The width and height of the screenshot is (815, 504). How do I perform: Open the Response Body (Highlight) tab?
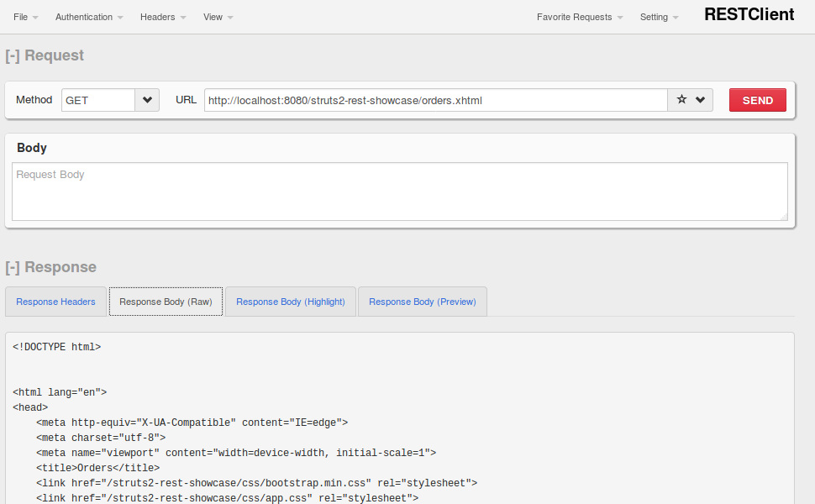pos(291,302)
